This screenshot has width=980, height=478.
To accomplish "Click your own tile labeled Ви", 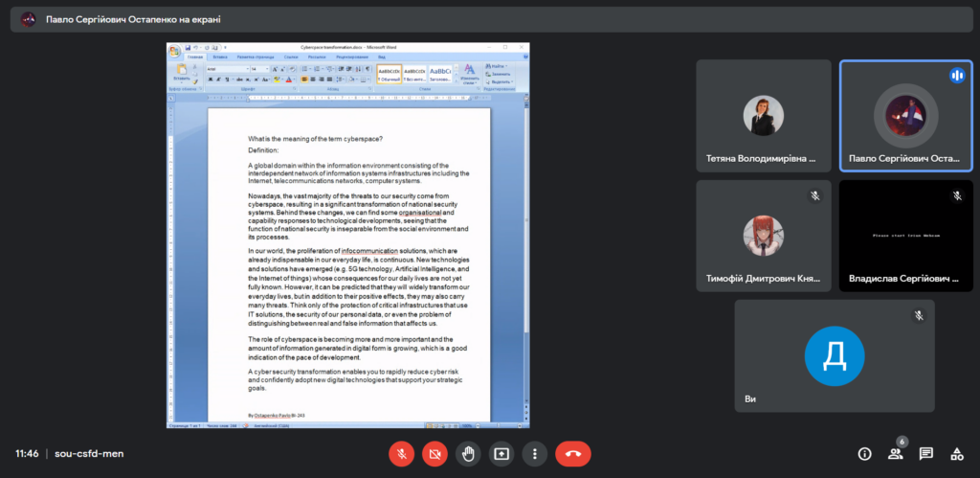I will [834, 355].
